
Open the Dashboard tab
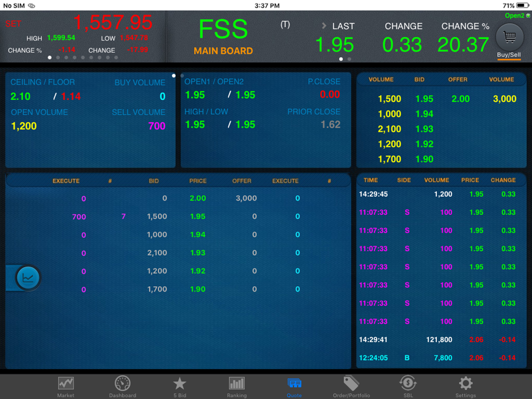click(122, 387)
